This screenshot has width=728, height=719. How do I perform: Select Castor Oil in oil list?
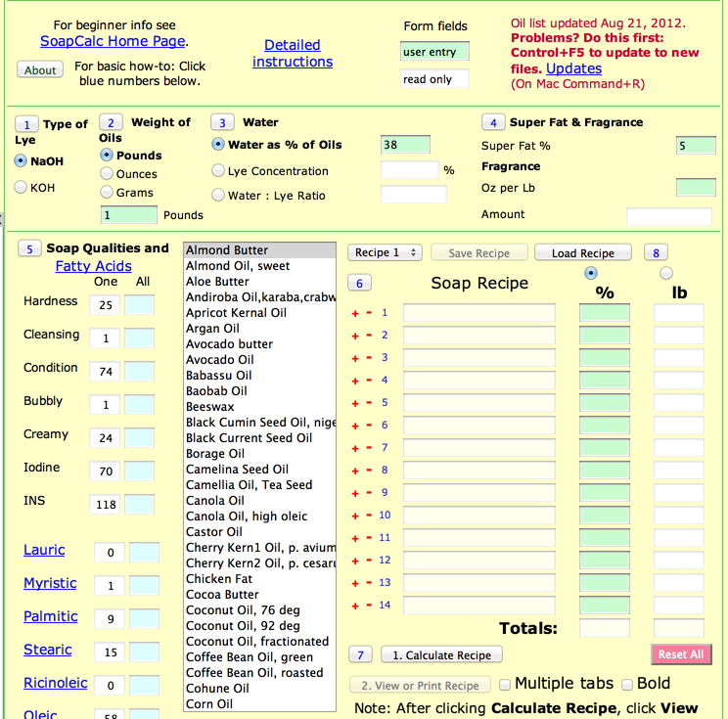pyautogui.click(x=259, y=532)
